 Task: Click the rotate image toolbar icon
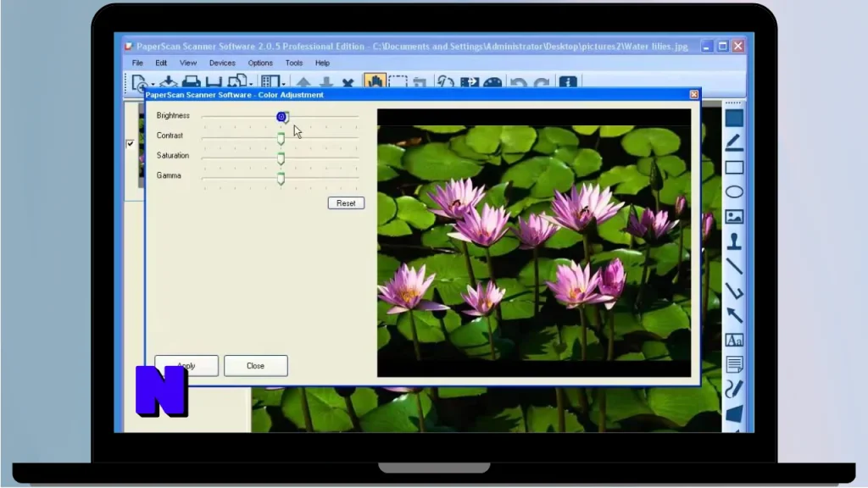click(x=445, y=82)
